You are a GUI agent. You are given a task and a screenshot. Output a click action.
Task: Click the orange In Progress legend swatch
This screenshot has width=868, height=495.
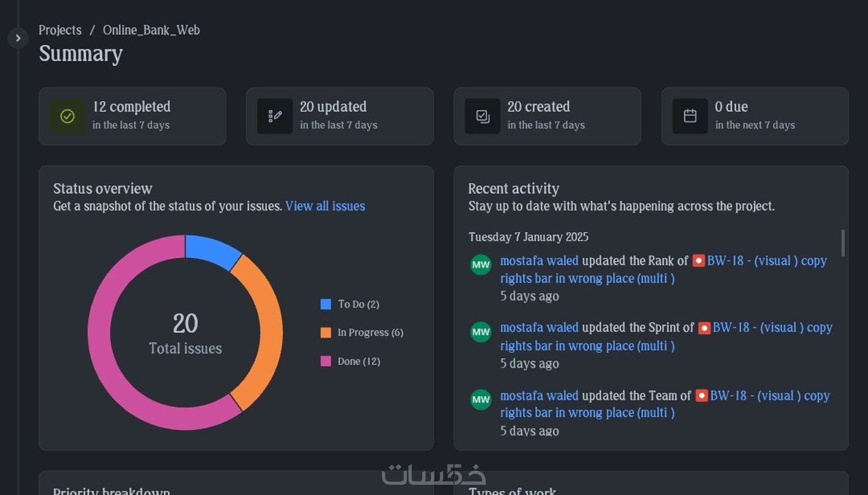[325, 333]
